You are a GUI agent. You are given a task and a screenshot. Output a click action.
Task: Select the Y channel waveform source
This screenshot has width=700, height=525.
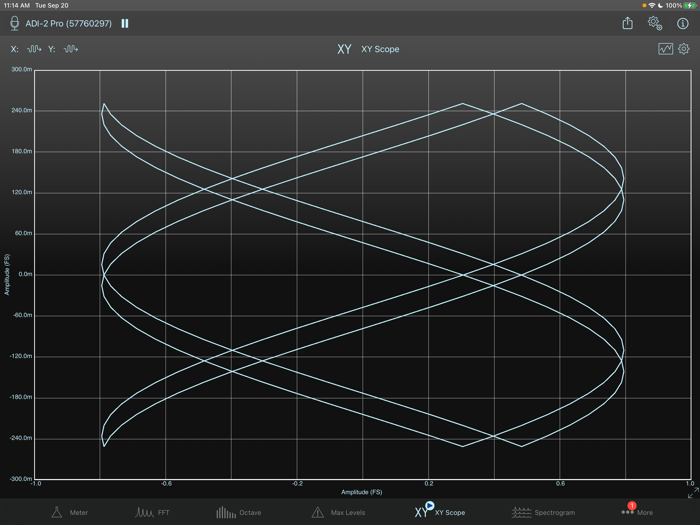(x=71, y=49)
